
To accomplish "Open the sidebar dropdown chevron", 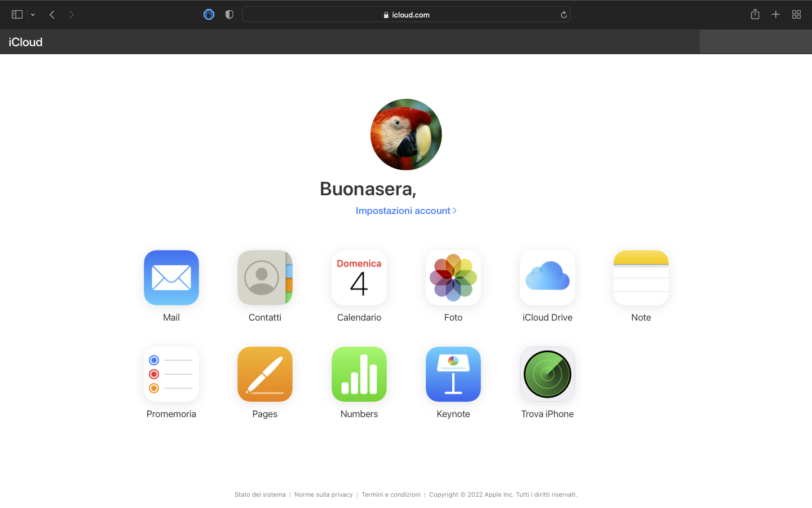I will pyautogui.click(x=32, y=14).
